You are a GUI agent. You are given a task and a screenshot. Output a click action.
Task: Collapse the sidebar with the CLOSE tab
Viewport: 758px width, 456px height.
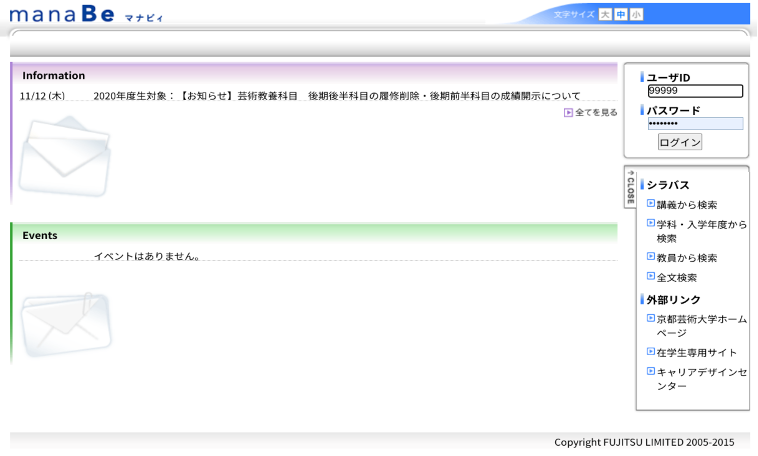click(x=630, y=187)
